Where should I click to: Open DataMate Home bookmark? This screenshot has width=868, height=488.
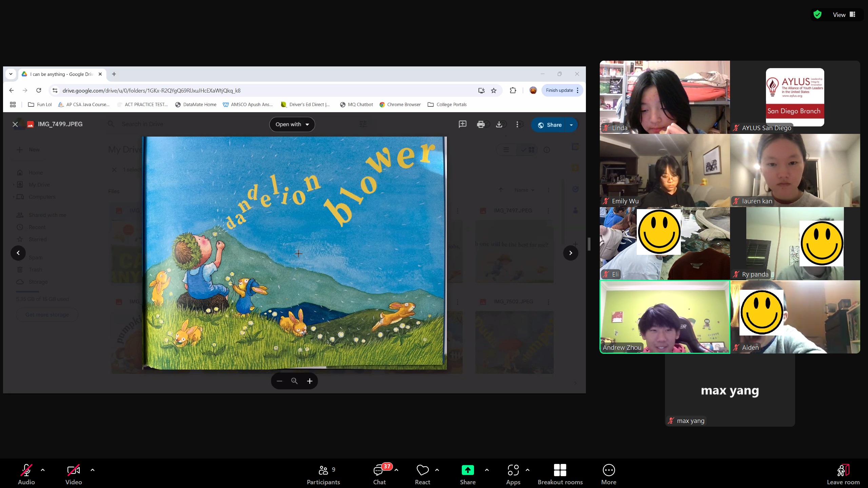click(x=196, y=105)
